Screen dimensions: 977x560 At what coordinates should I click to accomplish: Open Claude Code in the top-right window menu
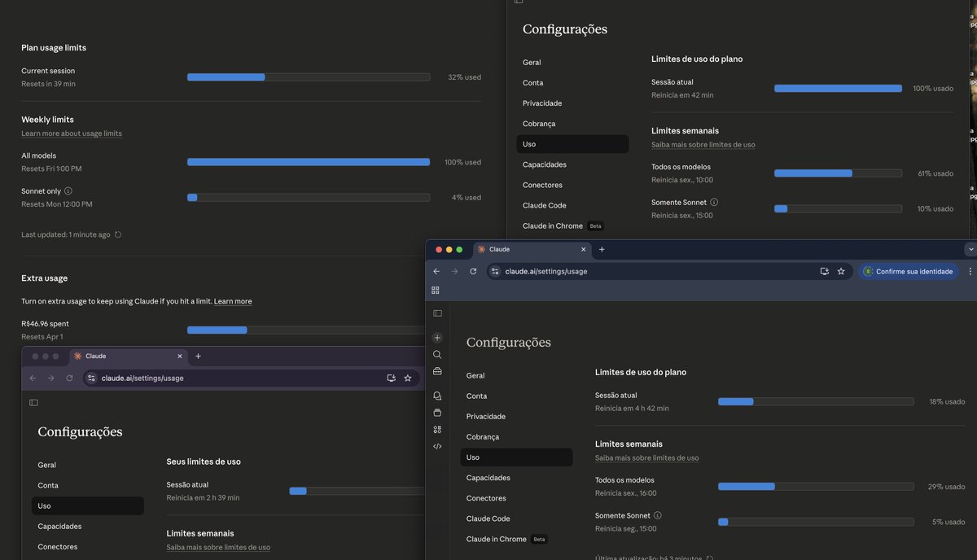572,205
